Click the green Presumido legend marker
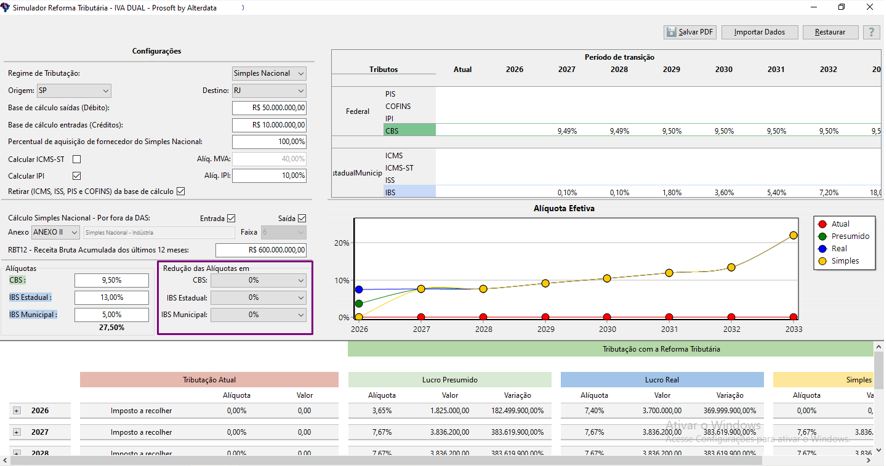886x466 pixels. (x=822, y=237)
